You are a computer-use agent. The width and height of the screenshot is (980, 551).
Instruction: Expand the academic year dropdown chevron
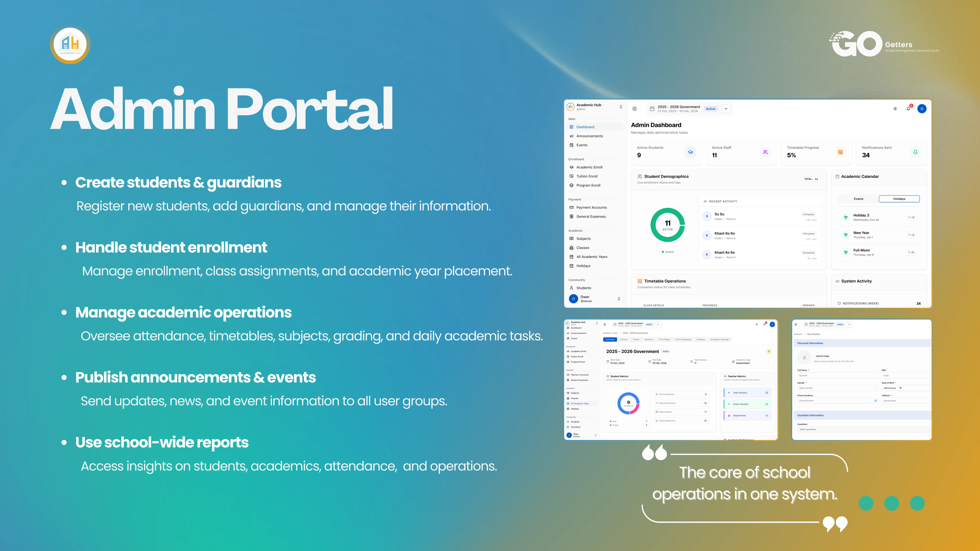[x=726, y=109]
